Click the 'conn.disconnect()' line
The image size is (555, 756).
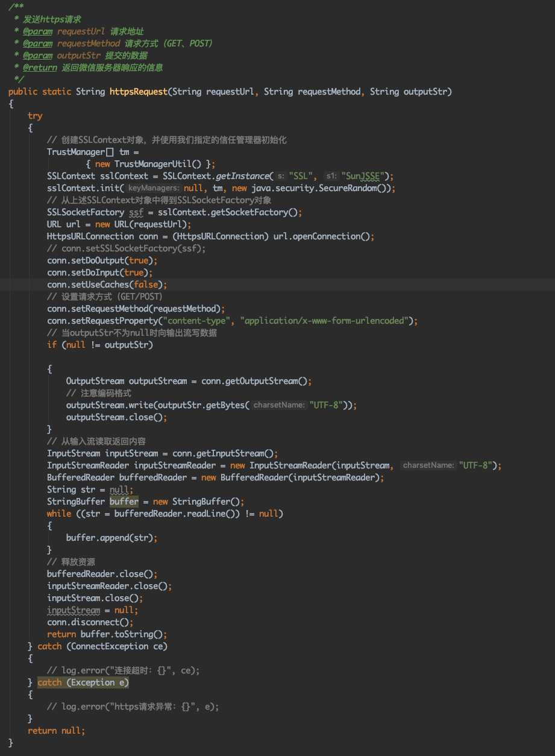[90, 622]
